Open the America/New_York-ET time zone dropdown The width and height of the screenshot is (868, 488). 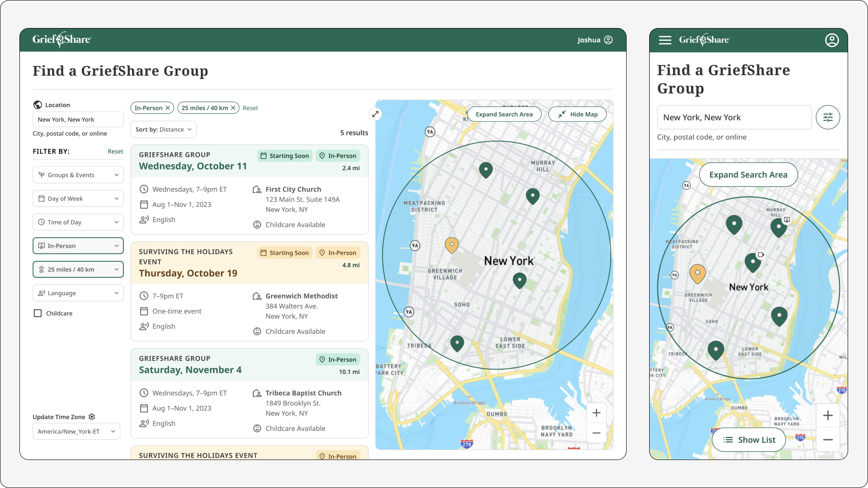coord(76,431)
